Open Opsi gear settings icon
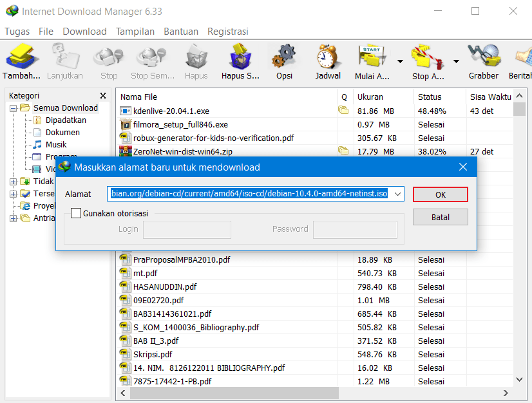Viewport: 532px width, 403px height. point(284,56)
